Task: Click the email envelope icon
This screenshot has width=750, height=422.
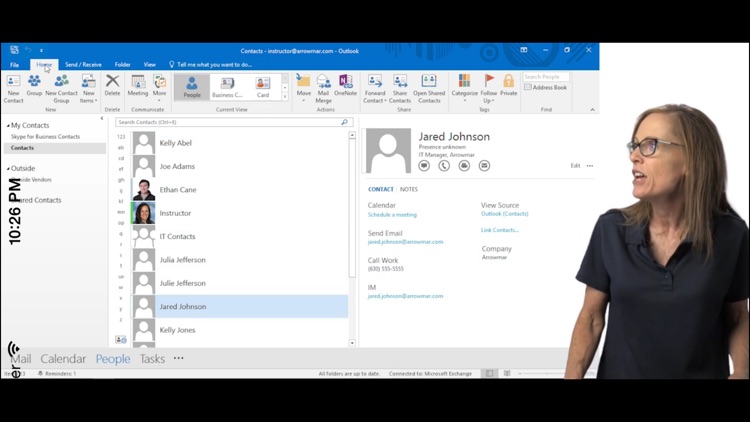Action: click(484, 166)
